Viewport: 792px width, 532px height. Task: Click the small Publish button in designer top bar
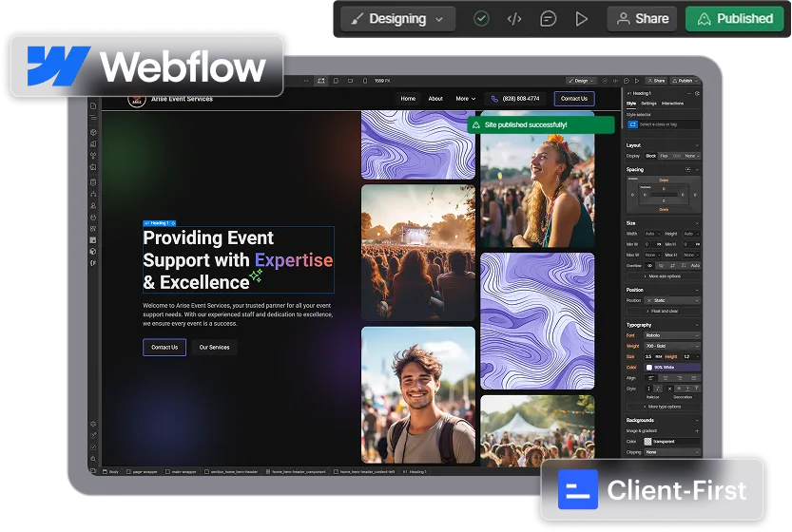(683, 81)
